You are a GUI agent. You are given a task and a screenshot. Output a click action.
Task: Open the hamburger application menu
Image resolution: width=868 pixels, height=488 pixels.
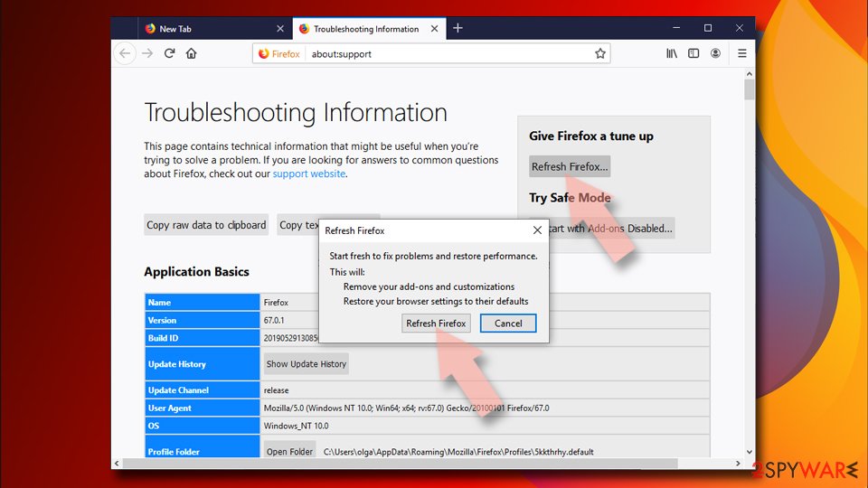tap(742, 53)
